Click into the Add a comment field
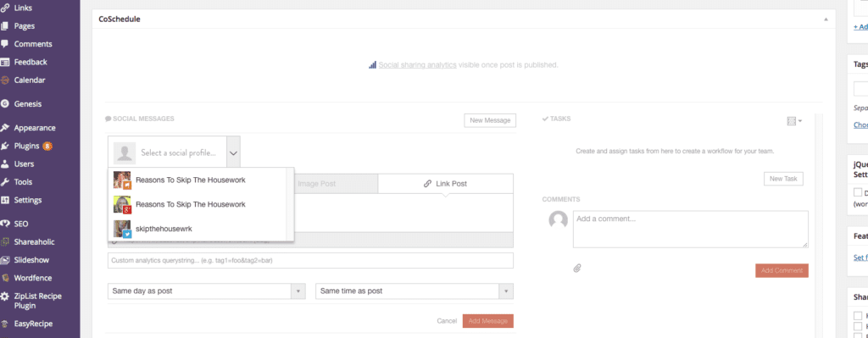The image size is (868, 338). [690, 229]
